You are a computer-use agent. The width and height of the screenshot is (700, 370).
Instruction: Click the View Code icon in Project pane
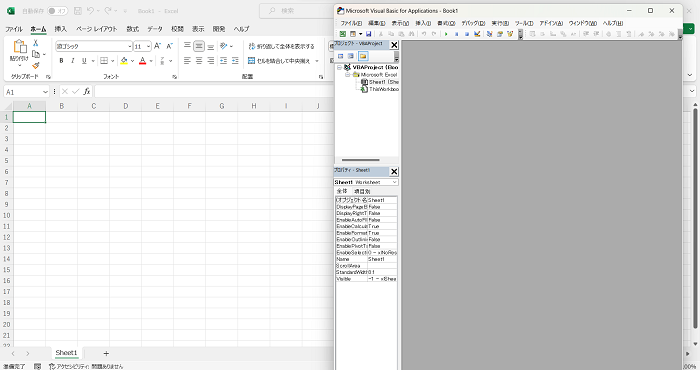point(341,56)
